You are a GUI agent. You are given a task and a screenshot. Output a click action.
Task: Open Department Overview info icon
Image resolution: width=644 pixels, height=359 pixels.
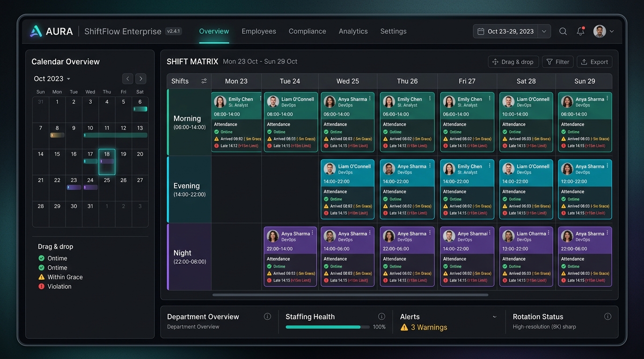(x=267, y=316)
